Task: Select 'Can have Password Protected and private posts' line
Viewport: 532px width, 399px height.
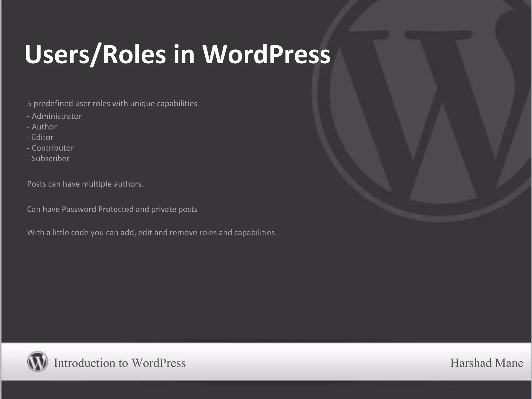Action: [112, 209]
